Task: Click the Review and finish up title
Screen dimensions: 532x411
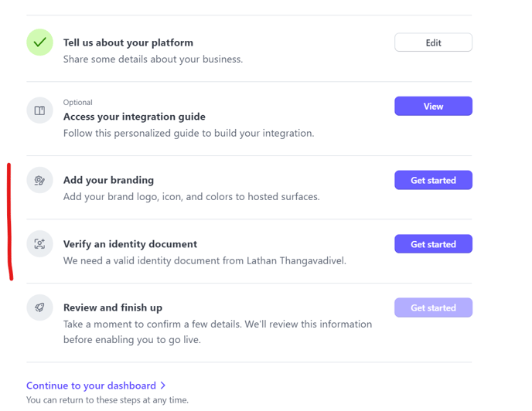Action: click(x=113, y=307)
